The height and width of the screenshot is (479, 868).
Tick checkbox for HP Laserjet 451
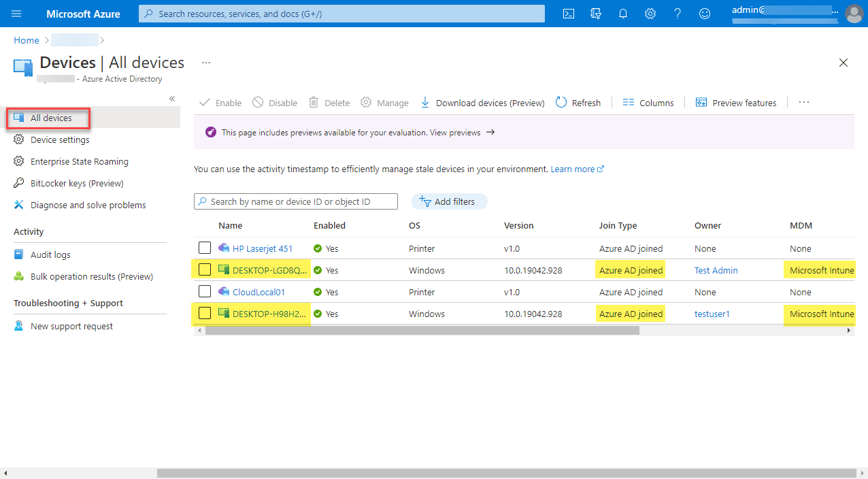click(x=205, y=248)
